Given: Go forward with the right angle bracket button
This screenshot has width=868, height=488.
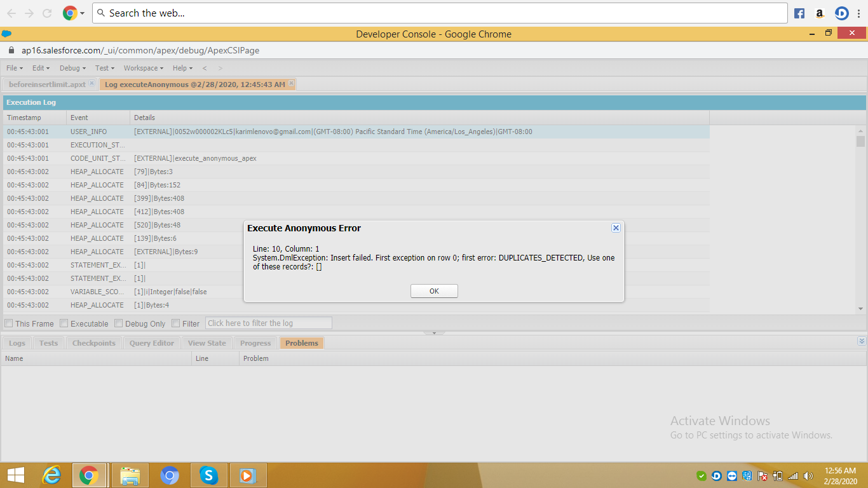Looking at the screenshot, I should click(x=220, y=68).
